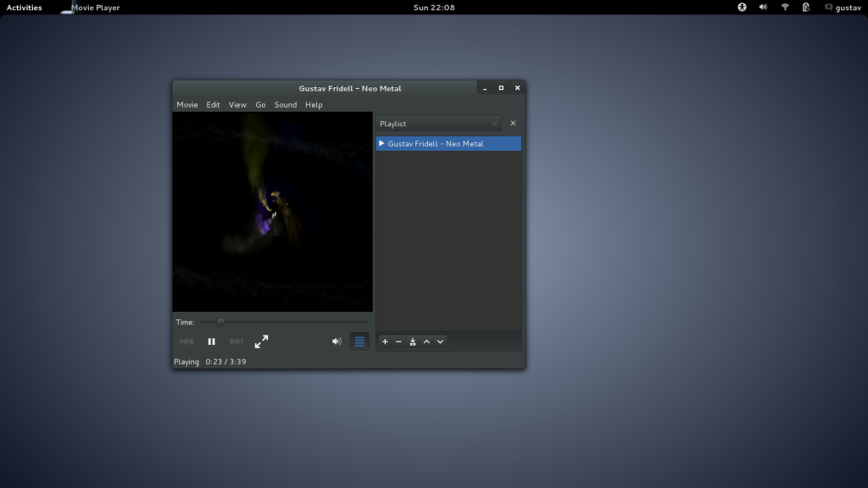Save the current playlist
Screen dimensions: 868x488
413,341
